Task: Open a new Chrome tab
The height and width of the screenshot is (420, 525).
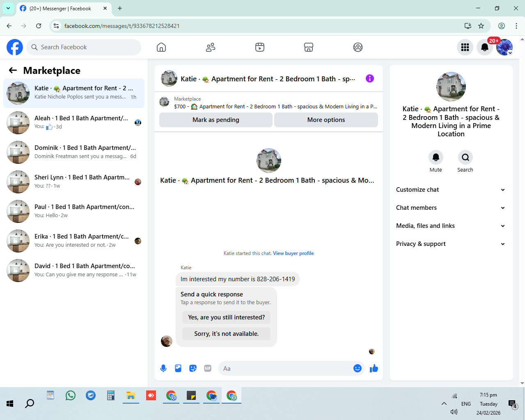Action: tap(120, 8)
